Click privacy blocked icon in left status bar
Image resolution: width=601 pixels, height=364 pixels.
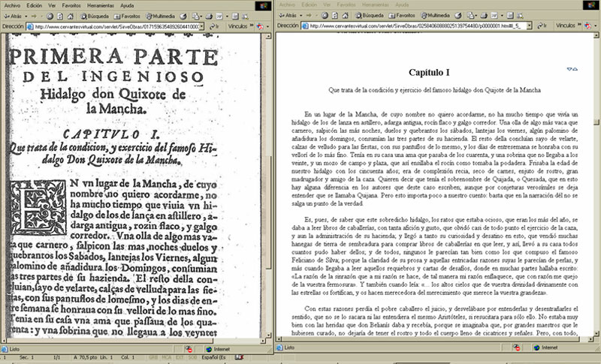[189, 350]
